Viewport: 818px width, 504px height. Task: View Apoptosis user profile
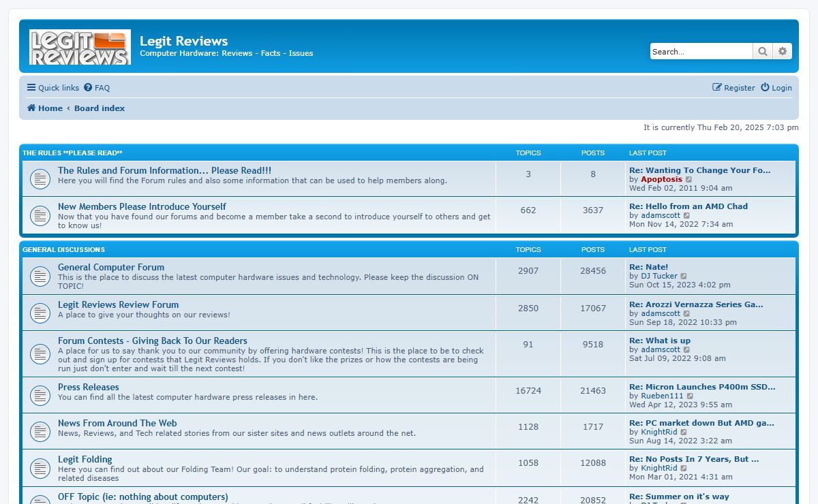pos(661,180)
